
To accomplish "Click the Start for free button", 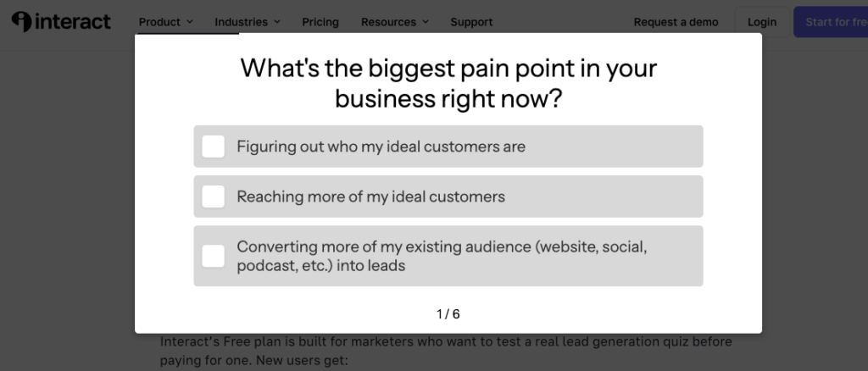I will tap(831, 22).
